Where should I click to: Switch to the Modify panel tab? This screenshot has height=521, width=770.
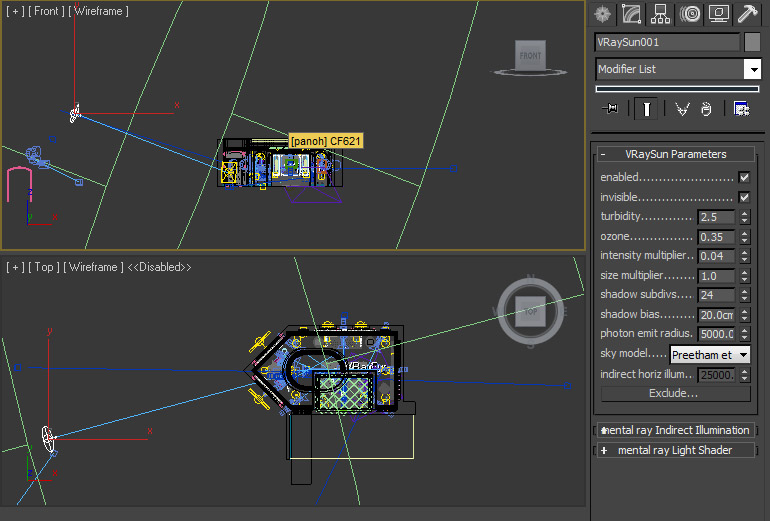point(631,14)
